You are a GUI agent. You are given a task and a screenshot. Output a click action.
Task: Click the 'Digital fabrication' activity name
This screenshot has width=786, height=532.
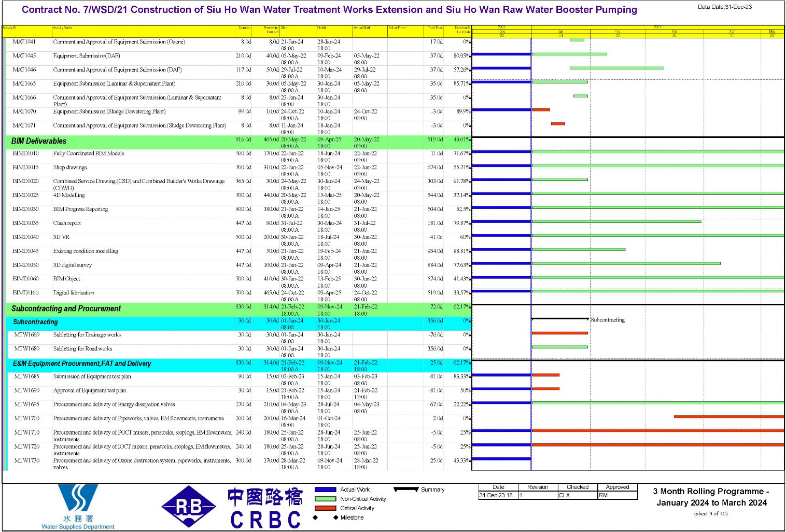(x=74, y=293)
